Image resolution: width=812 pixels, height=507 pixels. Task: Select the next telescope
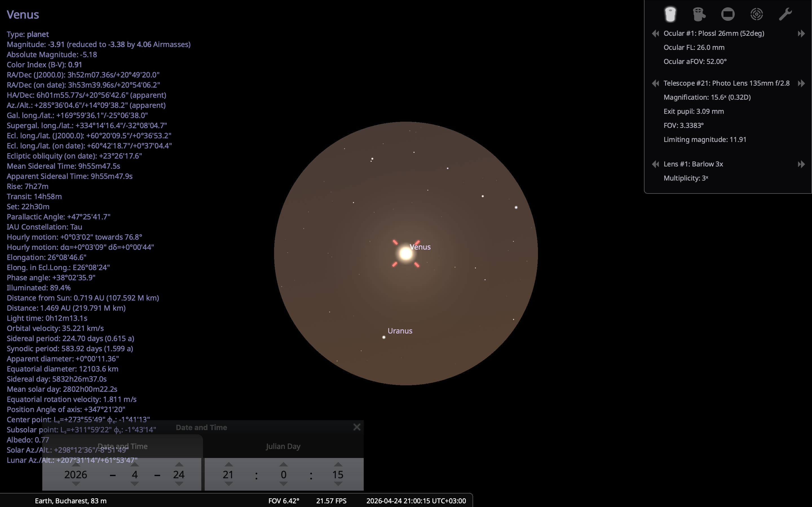click(x=801, y=83)
